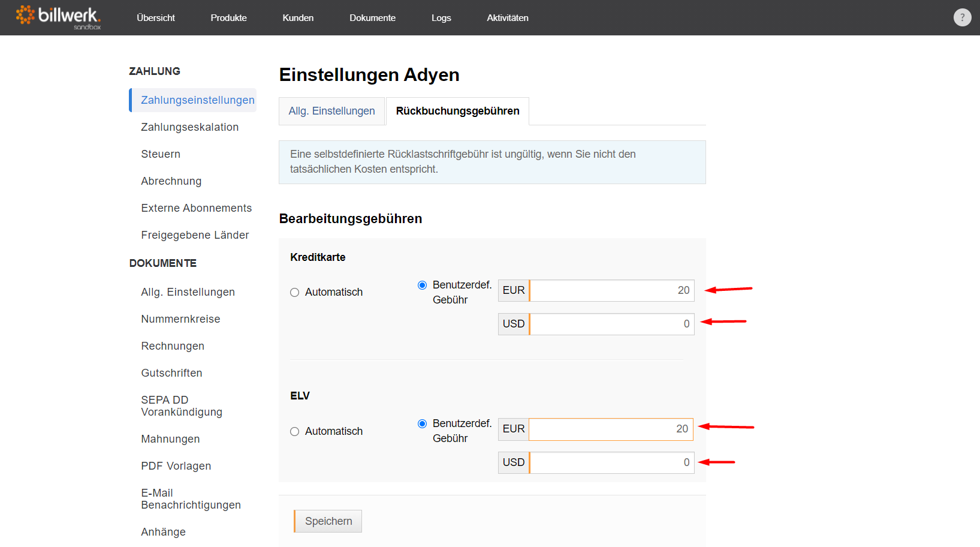
Task: Open Steuern in the sidebar
Action: click(161, 154)
